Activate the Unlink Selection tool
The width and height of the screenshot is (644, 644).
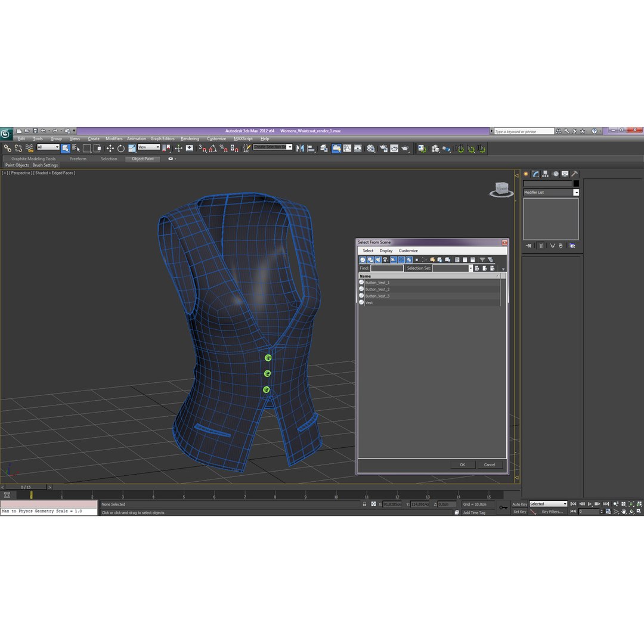point(18,148)
